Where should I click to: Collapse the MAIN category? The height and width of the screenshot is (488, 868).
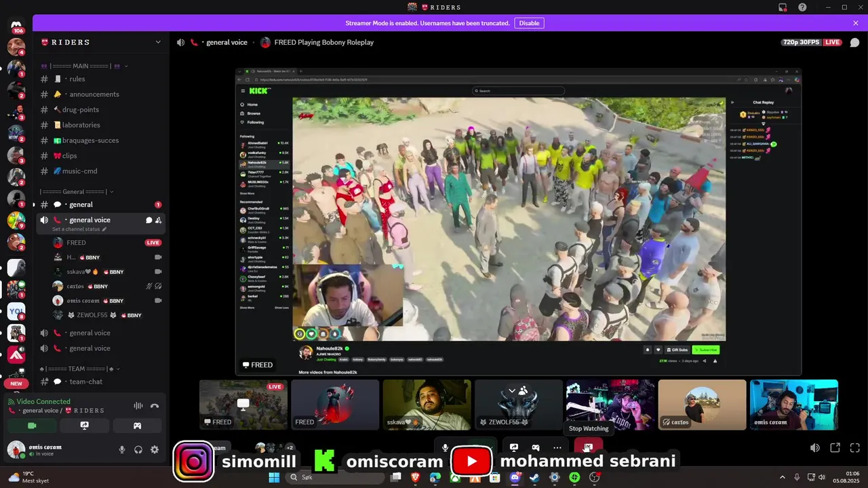[85, 66]
